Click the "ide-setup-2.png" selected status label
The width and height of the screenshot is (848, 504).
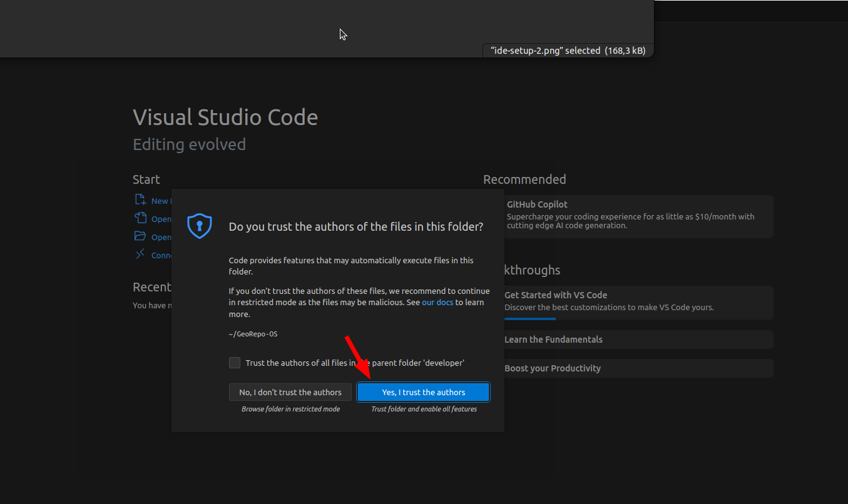(x=568, y=51)
